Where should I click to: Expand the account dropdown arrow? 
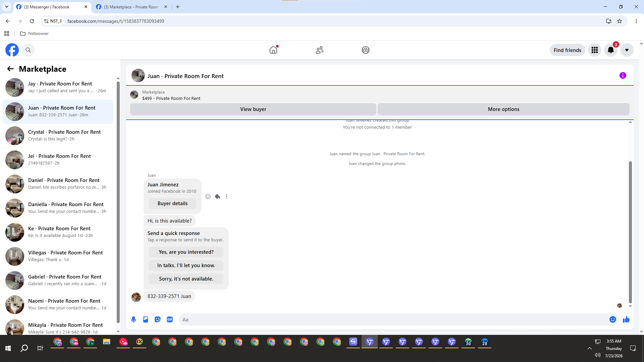627,50
